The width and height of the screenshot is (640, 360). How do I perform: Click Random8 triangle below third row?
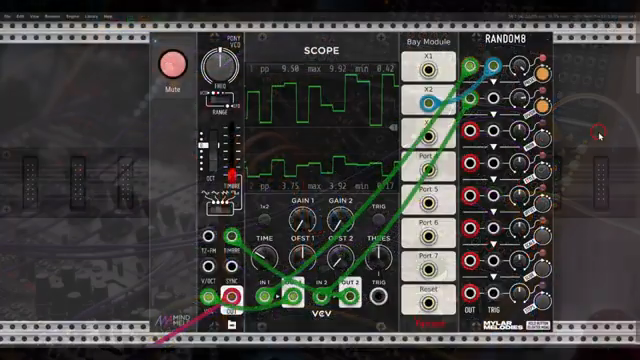point(493,147)
